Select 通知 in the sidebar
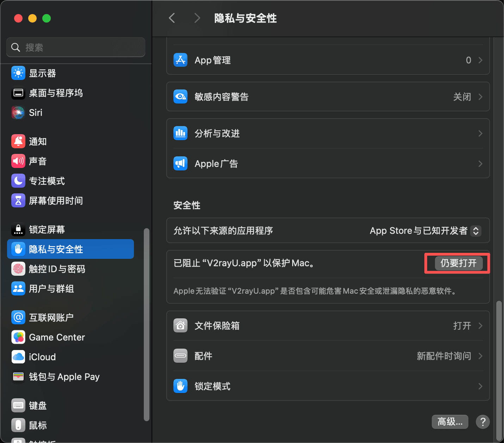 click(x=70, y=142)
